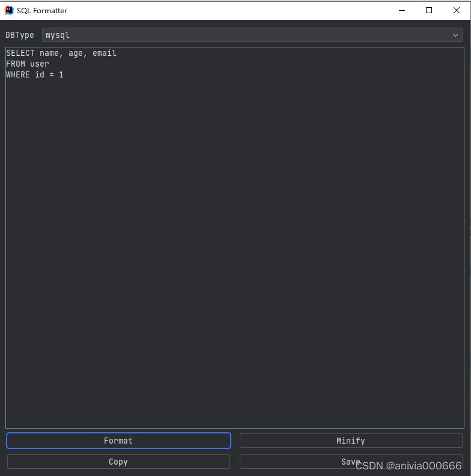Click the 'WHERE id = 1' line
471x476 pixels.
click(x=35, y=74)
